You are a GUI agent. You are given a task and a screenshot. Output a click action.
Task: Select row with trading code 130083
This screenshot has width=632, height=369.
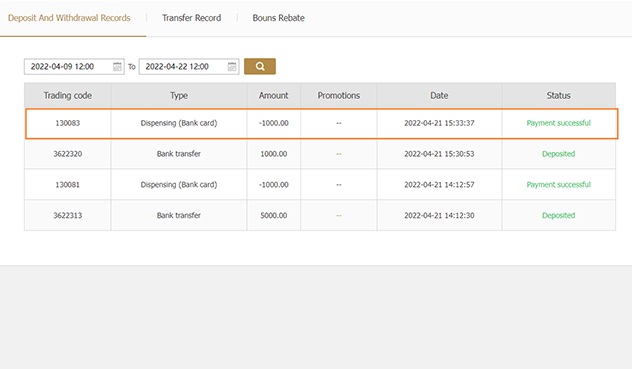[x=322, y=123]
